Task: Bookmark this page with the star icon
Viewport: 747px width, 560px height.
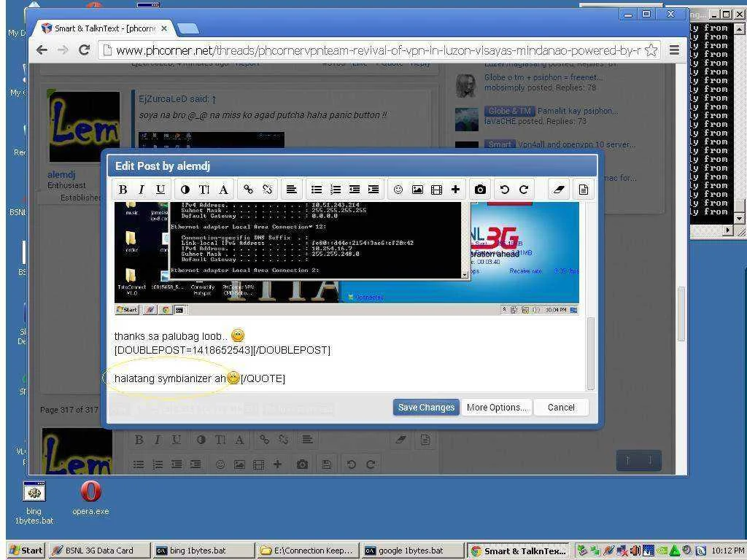Action: tap(651, 50)
